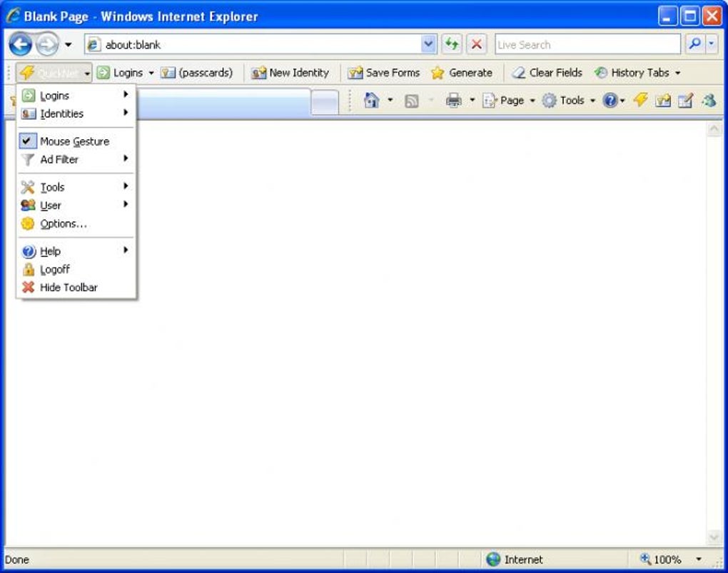The height and width of the screenshot is (573, 728).
Task: Click the RSS feeds icon
Action: (x=412, y=101)
